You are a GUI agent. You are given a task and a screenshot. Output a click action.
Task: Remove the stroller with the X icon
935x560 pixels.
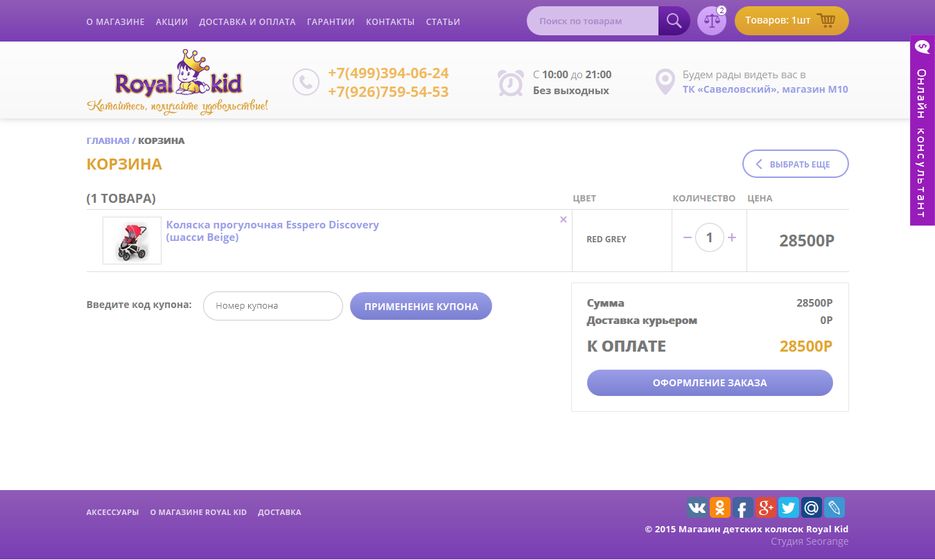(x=563, y=219)
